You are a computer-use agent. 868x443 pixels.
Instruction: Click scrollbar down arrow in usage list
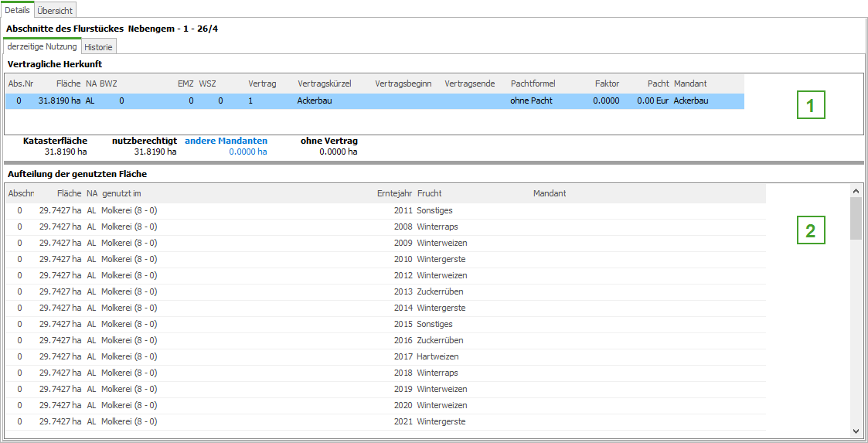tap(856, 431)
